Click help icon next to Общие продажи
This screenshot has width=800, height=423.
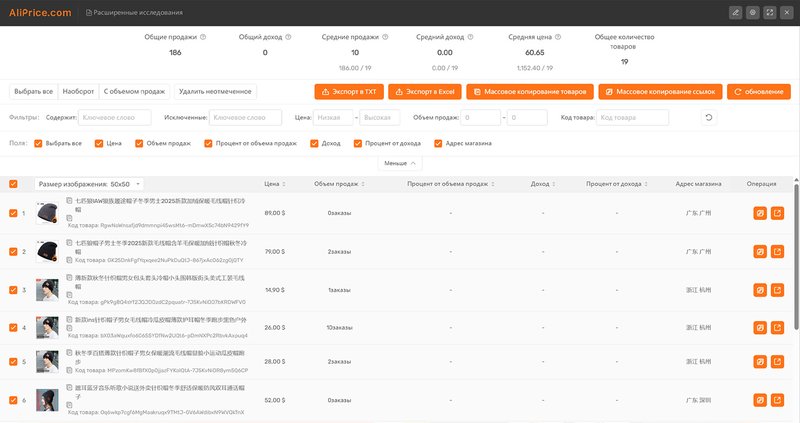pos(203,37)
